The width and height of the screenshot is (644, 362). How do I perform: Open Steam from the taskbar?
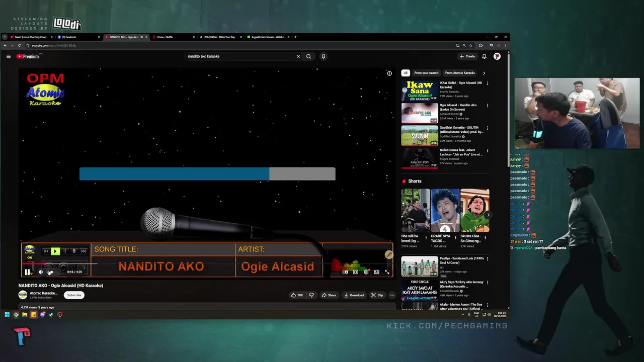[x=51, y=315]
